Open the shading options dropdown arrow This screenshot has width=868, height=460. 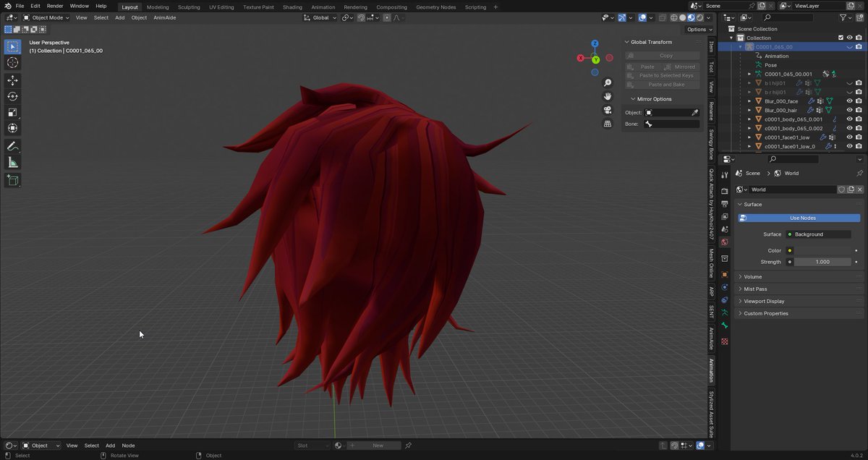click(x=708, y=17)
